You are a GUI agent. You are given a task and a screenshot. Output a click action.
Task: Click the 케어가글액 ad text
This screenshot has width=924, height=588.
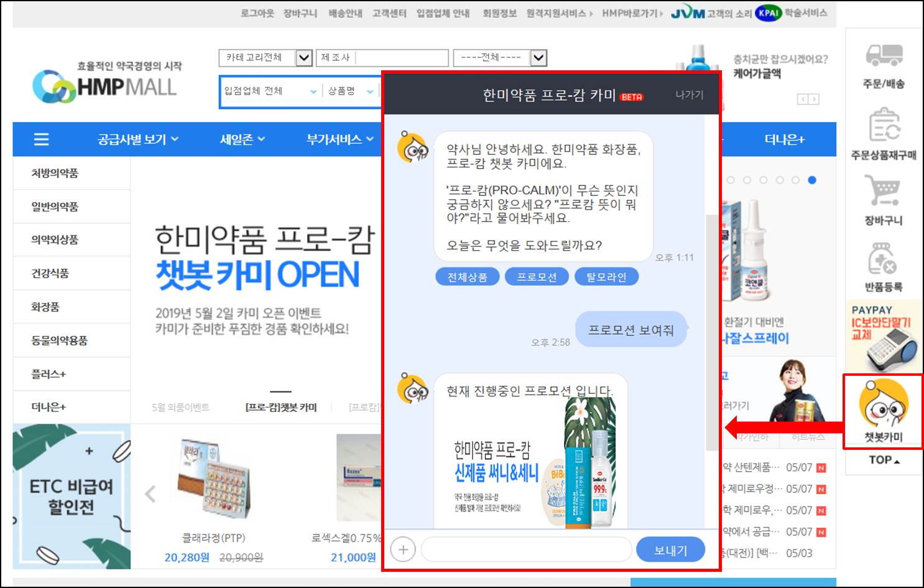tap(757, 73)
